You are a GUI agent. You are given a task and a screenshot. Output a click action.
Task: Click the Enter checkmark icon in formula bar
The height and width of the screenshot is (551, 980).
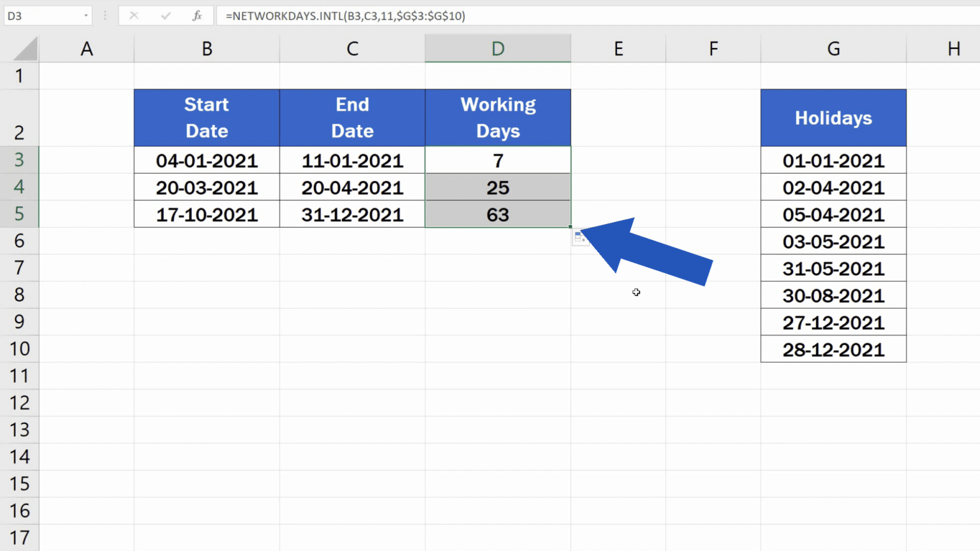click(x=166, y=15)
